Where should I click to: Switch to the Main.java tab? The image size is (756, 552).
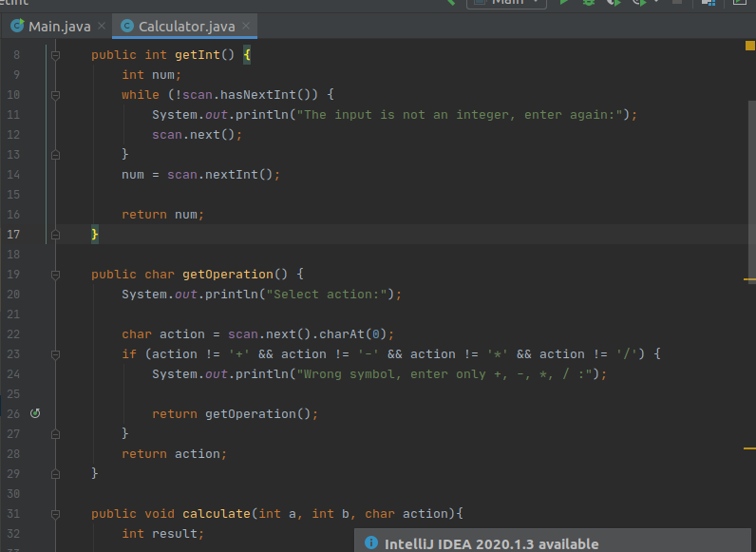tap(58, 26)
